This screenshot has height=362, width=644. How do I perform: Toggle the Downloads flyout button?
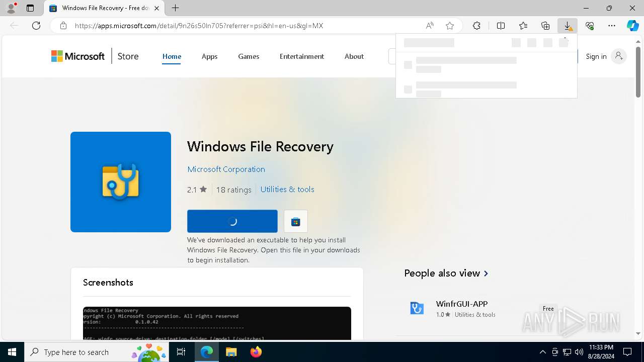(568, 26)
